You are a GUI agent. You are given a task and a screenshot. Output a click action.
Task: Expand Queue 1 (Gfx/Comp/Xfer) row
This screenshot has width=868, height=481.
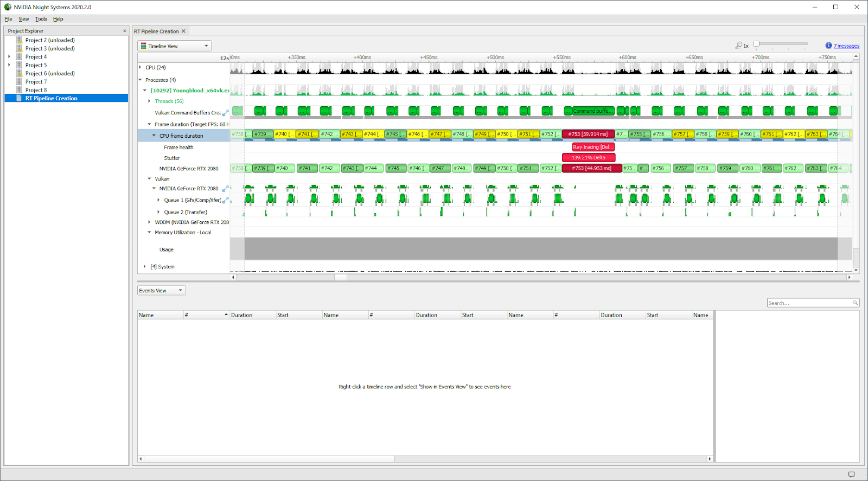pos(158,200)
